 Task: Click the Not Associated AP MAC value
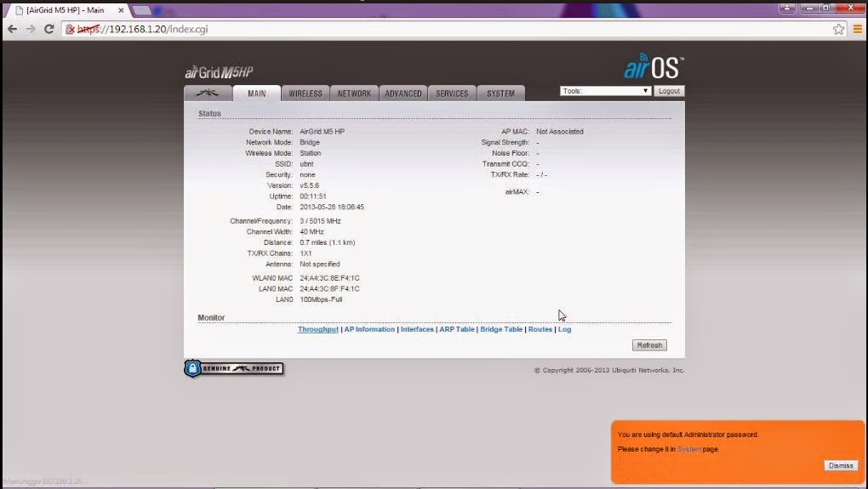pyautogui.click(x=560, y=132)
